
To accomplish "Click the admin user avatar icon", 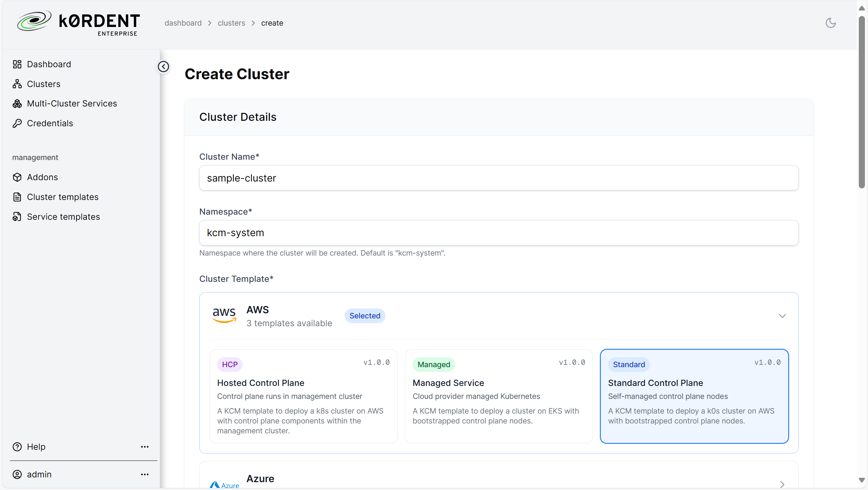I will point(17,474).
